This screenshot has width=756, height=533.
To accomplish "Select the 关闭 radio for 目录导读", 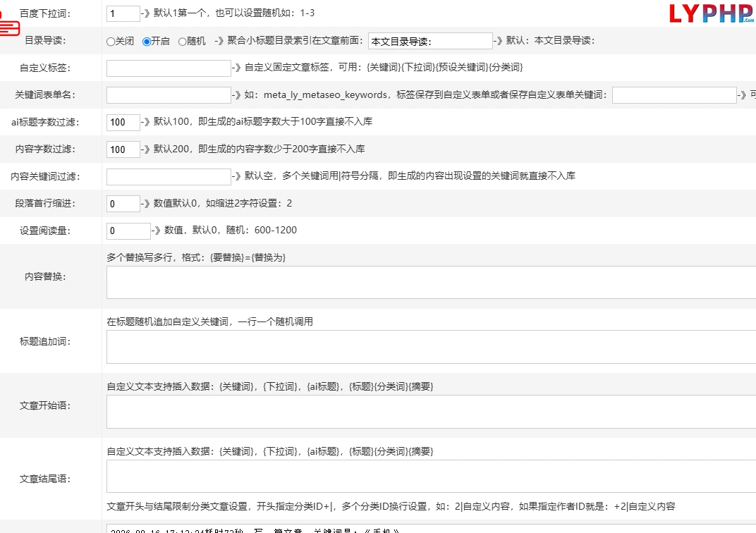I will tap(111, 42).
